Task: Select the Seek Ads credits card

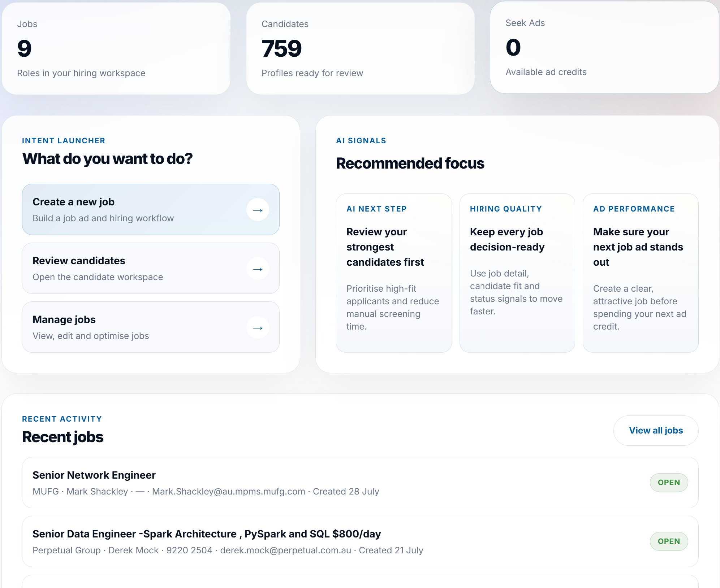Action: point(604,48)
